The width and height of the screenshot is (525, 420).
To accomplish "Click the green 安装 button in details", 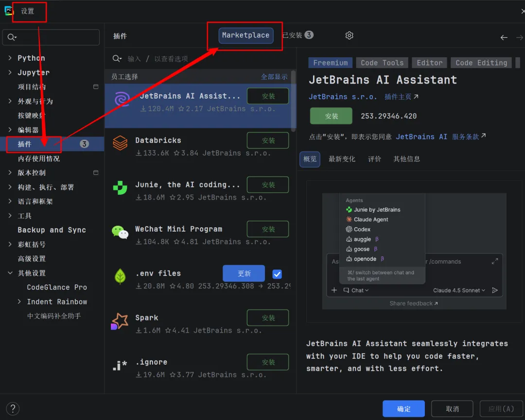I will [331, 116].
